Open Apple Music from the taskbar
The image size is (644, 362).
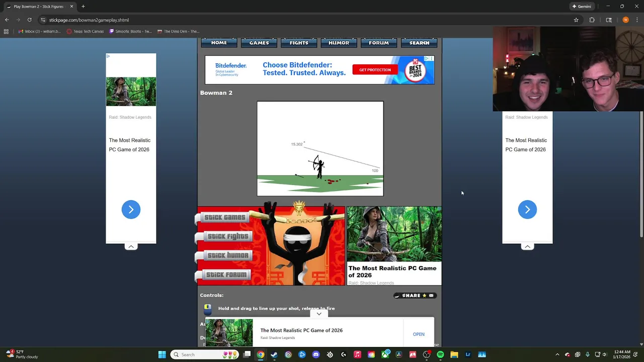tap(357, 354)
